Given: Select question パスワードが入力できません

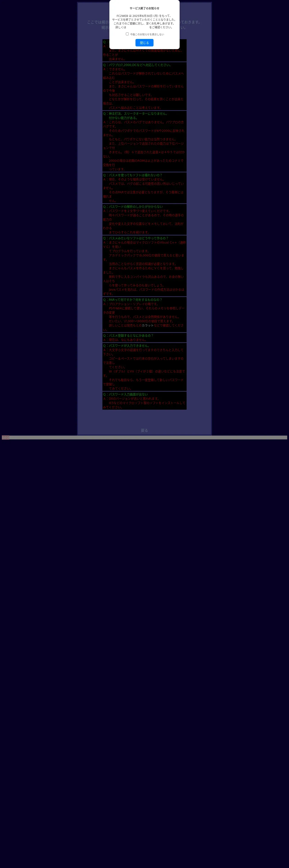Looking at the screenshot, I should point(126,346).
